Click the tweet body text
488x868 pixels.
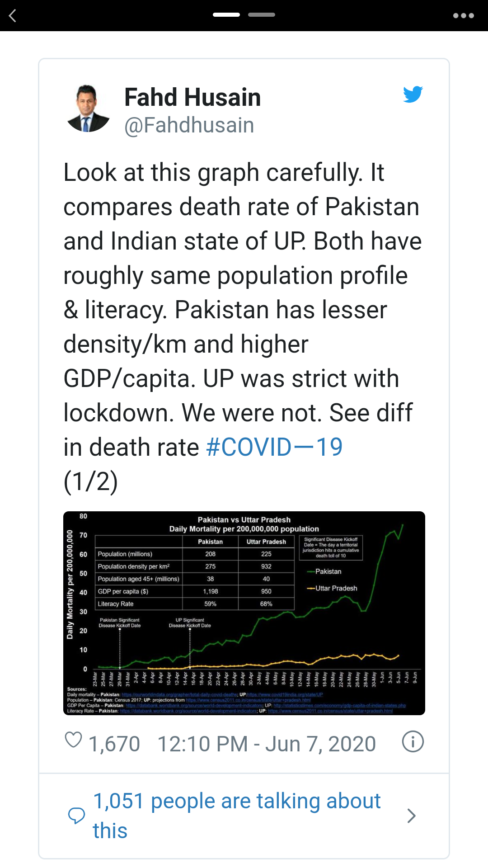point(243,327)
